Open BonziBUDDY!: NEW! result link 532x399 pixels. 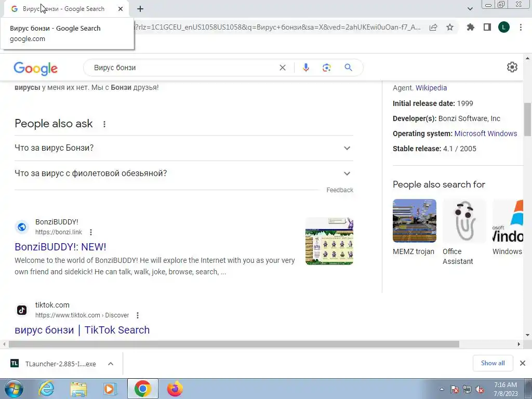(x=60, y=247)
